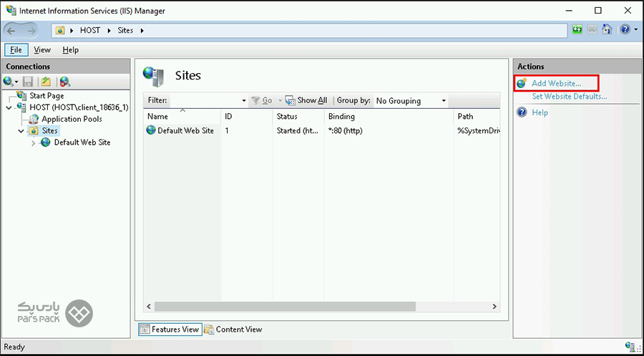The image size is (644, 356).
Task: Select Application Pools in the tree
Action: click(72, 119)
